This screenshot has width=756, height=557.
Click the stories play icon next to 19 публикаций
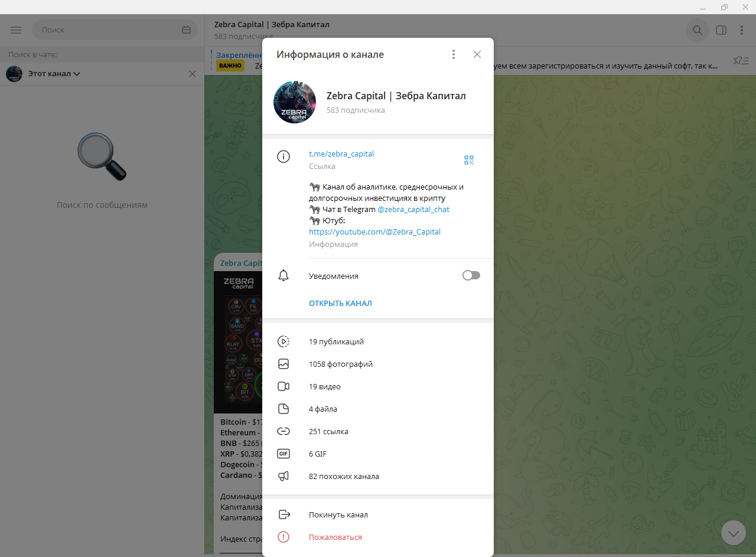[283, 341]
